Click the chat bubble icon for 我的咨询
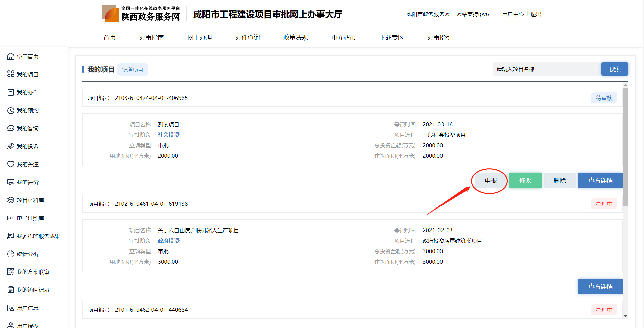 11,128
